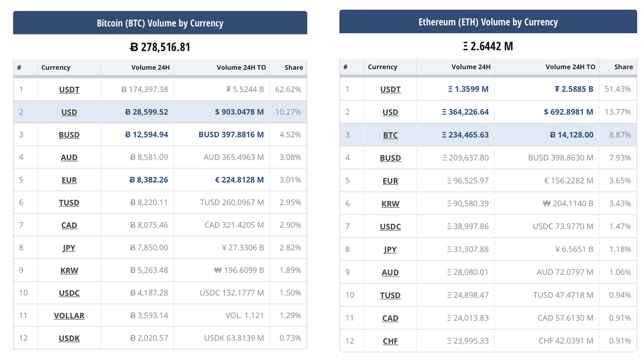Select total Ethereum volume 2.6442 M
This screenshot has width=644, height=362.
[x=488, y=46]
